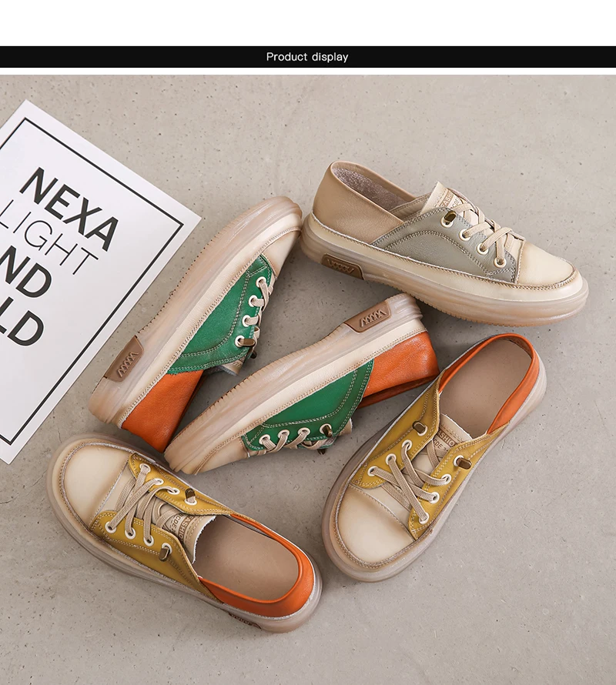Click the 'Product display' heading text
This screenshot has height=685, width=616.
click(x=307, y=57)
